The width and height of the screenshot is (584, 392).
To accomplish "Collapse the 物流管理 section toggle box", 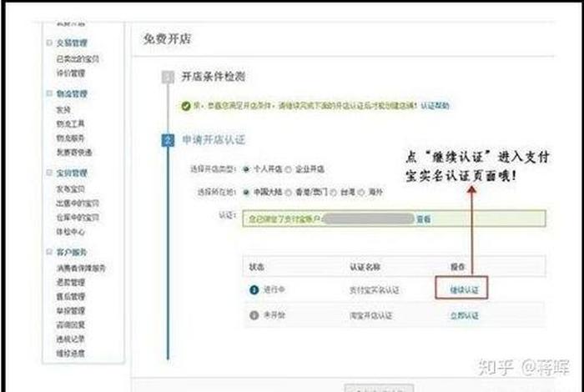I will click(x=49, y=93).
